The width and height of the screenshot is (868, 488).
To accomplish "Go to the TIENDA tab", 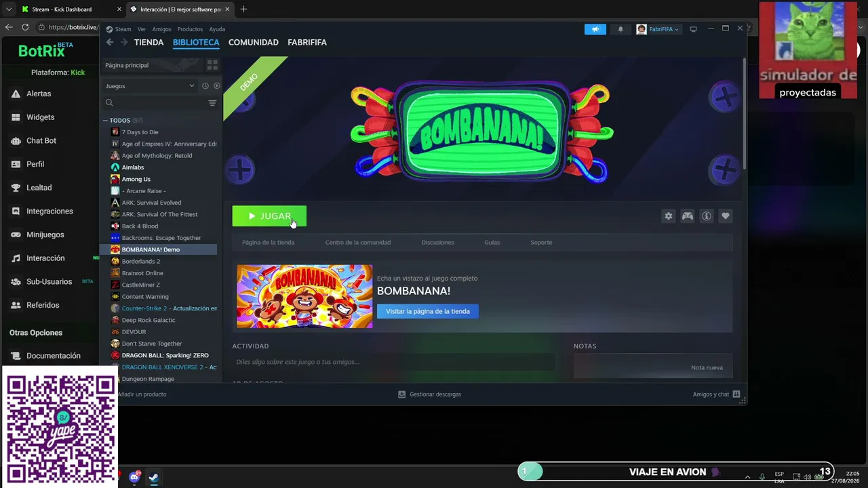I will [x=149, y=42].
